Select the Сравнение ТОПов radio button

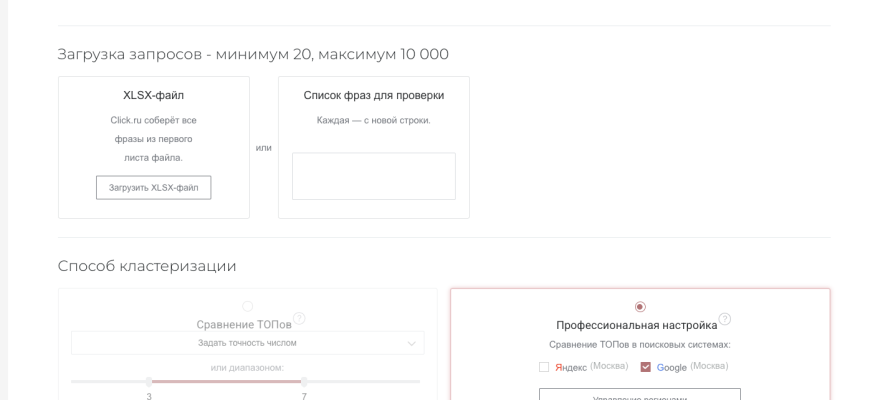click(x=248, y=306)
